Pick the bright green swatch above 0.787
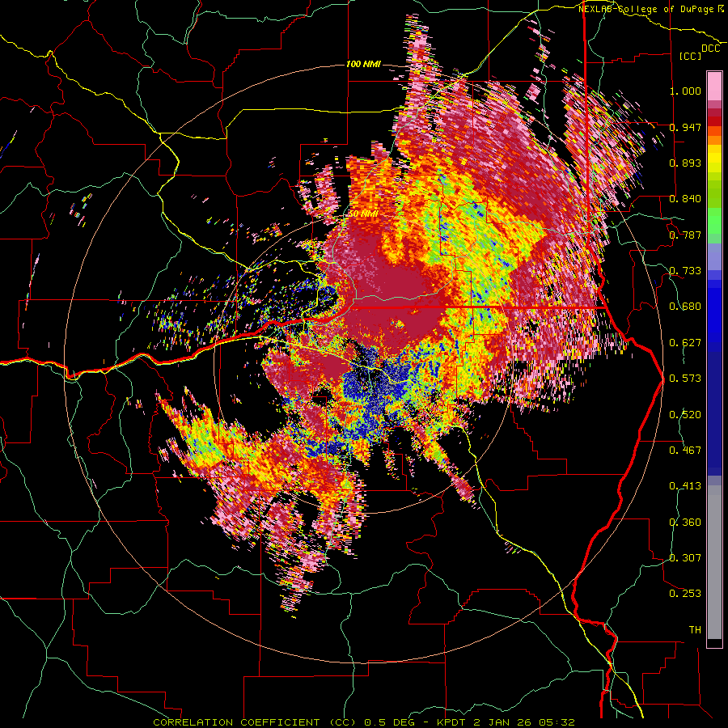This screenshot has width=728, height=728. click(714, 221)
